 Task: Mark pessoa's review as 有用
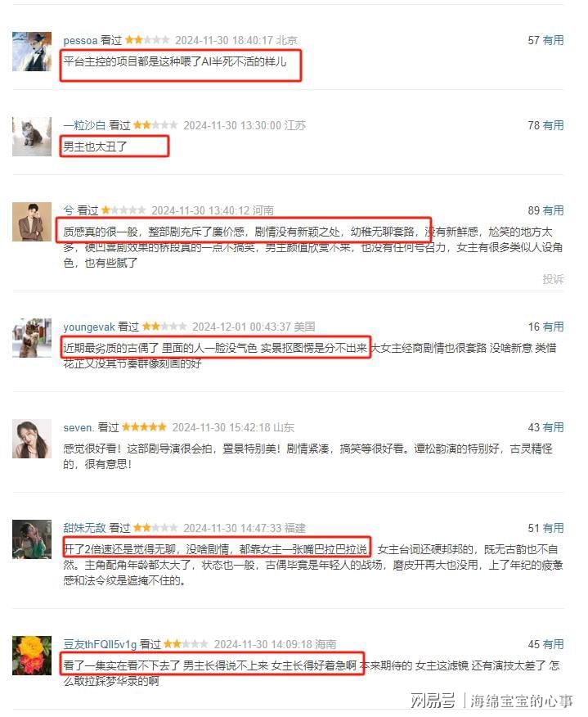554,40
